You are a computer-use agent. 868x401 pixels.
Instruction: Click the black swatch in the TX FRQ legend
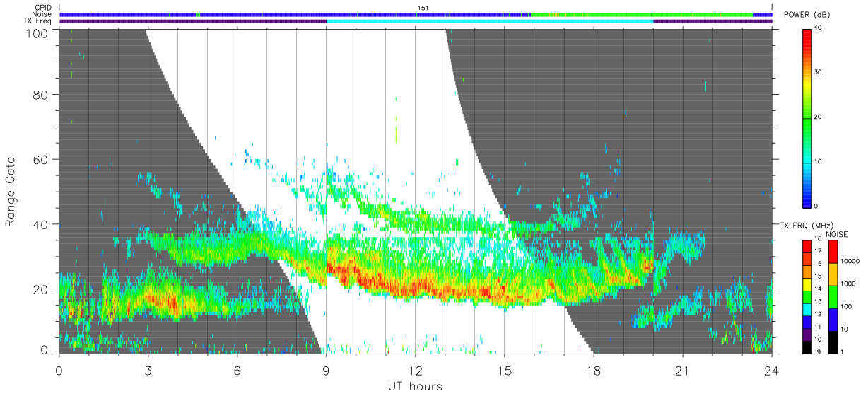tap(807, 347)
